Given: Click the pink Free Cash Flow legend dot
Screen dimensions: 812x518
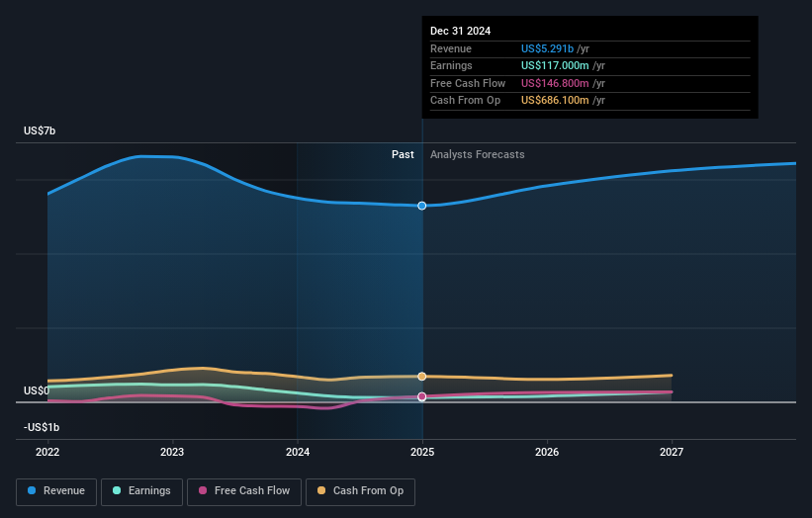Looking at the screenshot, I should click(203, 490).
